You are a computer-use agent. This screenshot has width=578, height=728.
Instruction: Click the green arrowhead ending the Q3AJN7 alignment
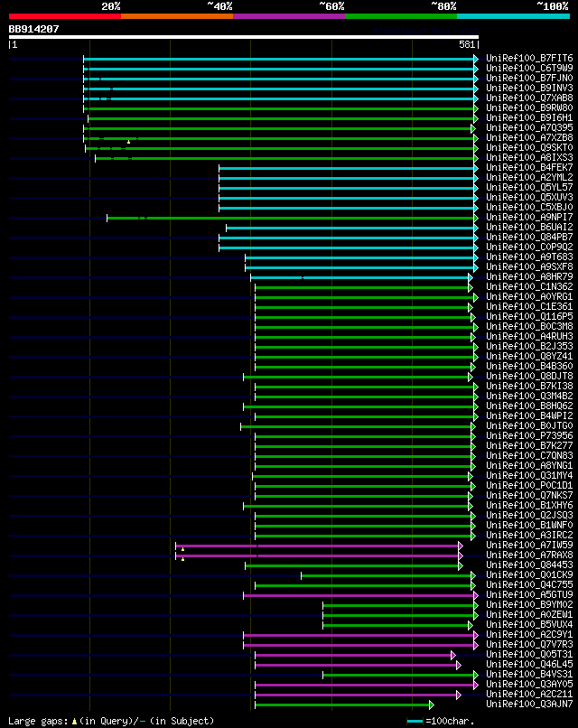pos(432,705)
